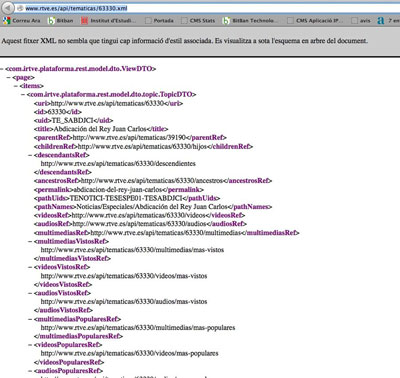The height and width of the screenshot is (378, 400).
Task: Click the videosRef line ending /63330/videos
Action: click(139, 215)
